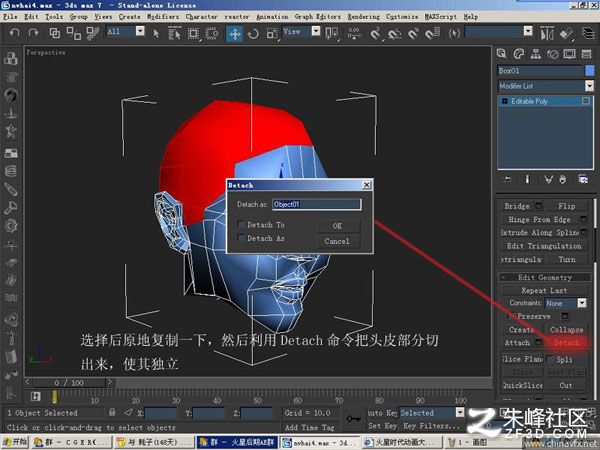The height and width of the screenshot is (450, 600).
Task: Open the Tools menu
Action: point(54,16)
